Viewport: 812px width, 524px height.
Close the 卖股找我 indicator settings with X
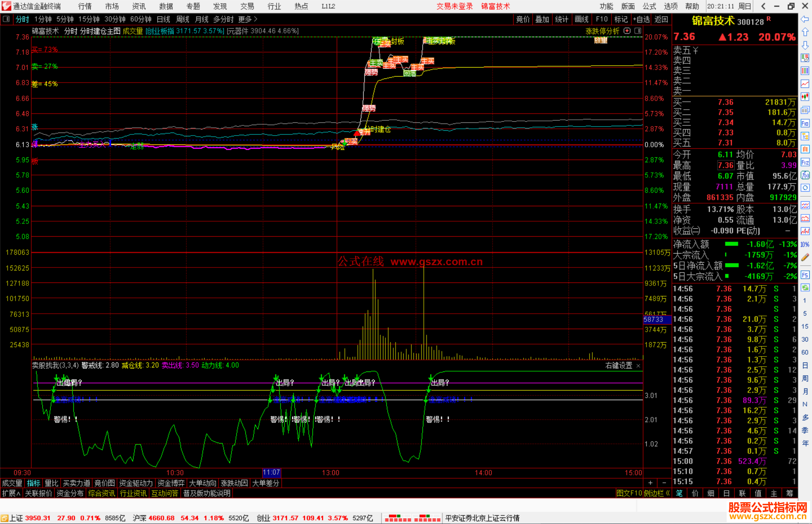[638, 365]
